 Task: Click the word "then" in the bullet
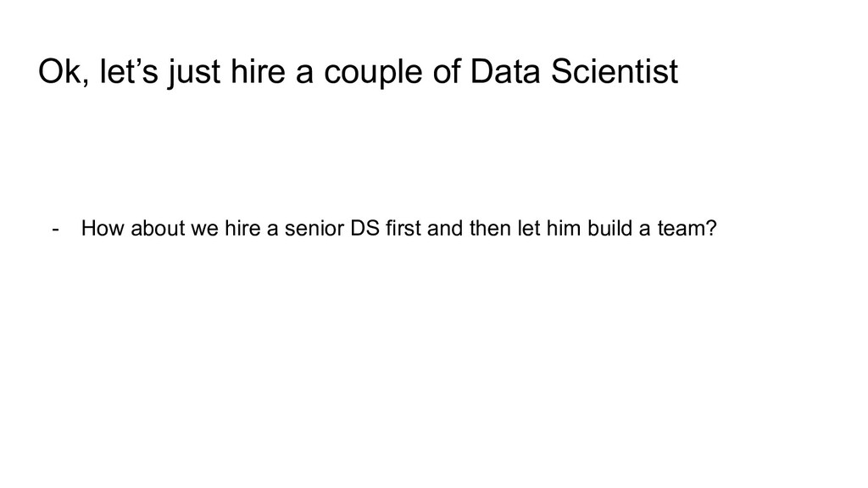point(491,228)
